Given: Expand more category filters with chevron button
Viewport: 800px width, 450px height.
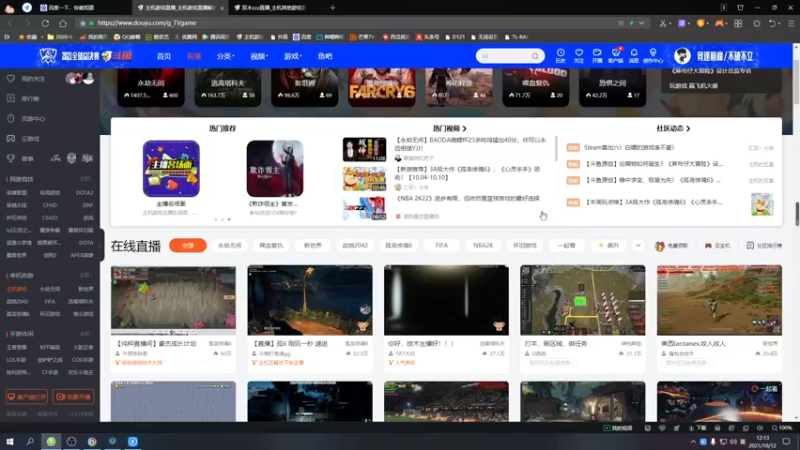Looking at the screenshot, I should tap(638, 245).
